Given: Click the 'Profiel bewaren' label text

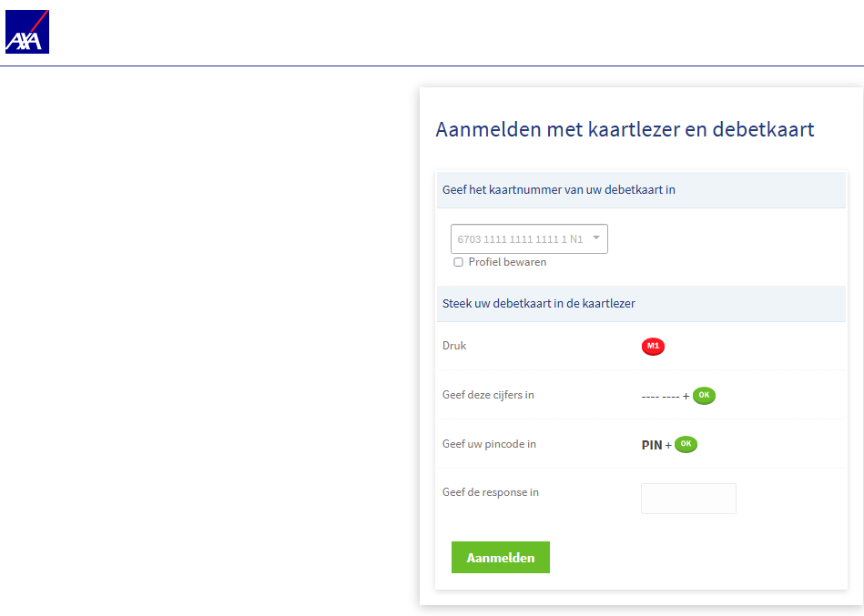Looking at the screenshot, I should (507, 262).
